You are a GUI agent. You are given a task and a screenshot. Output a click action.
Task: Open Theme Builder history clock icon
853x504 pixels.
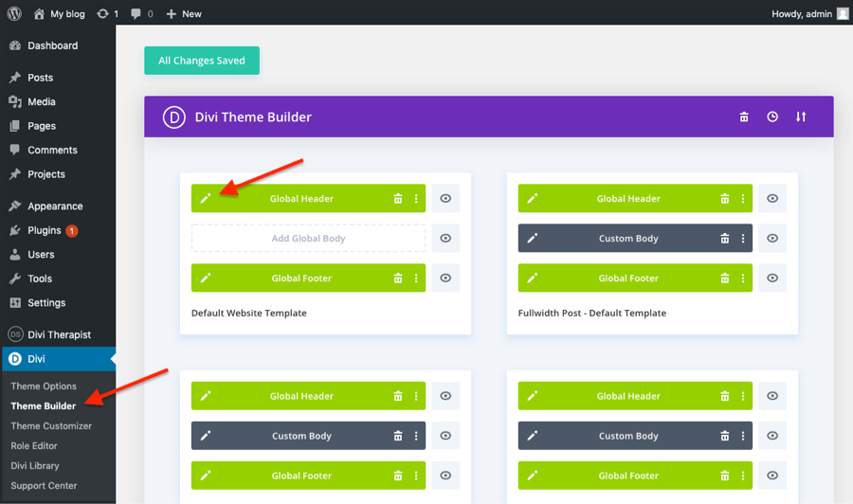771,117
